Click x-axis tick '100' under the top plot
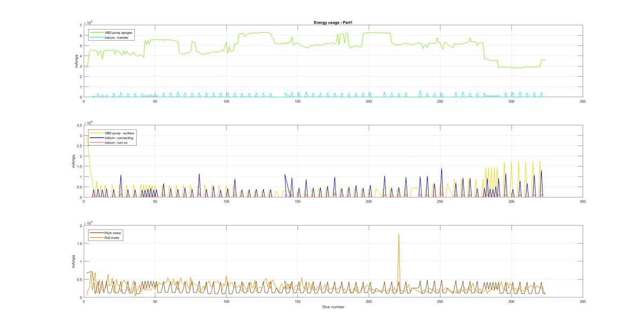The height and width of the screenshot is (334, 644). [x=226, y=101]
